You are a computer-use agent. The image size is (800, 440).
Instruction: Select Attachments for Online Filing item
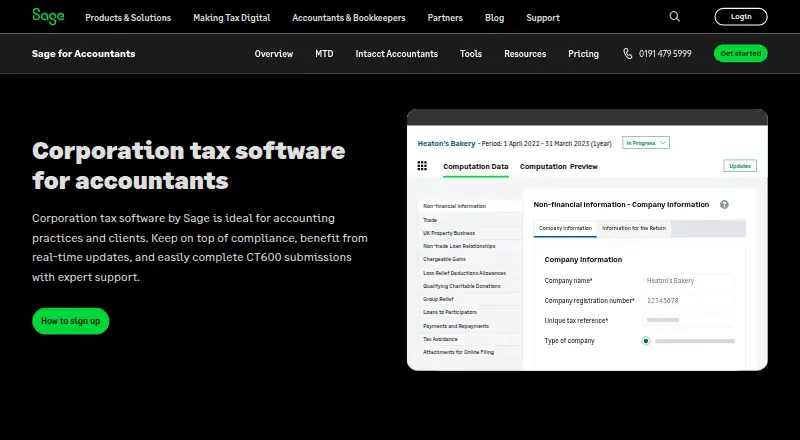tap(469, 352)
